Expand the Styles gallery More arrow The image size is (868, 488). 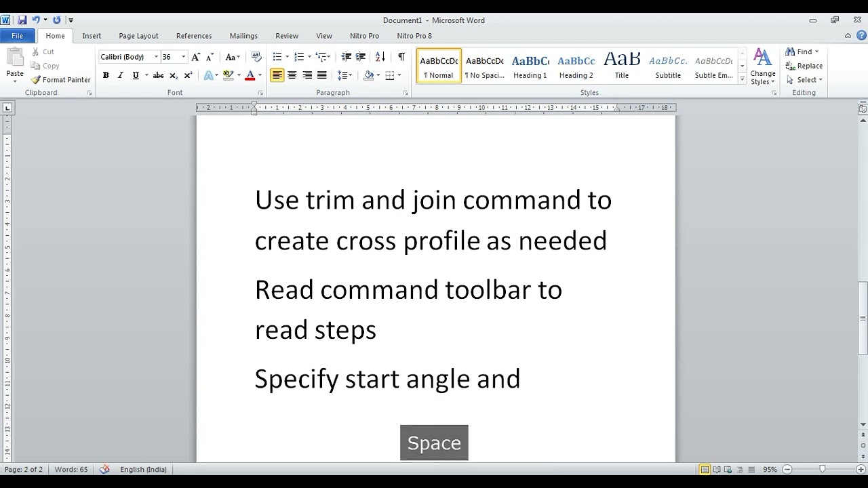[743, 79]
